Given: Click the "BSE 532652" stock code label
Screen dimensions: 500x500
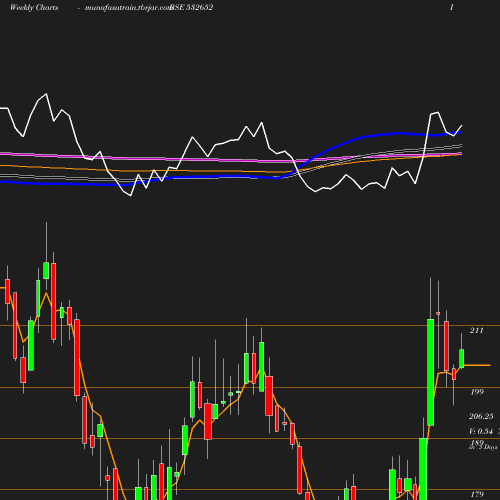Looking at the screenshot, I should click(x=191, y=8).
